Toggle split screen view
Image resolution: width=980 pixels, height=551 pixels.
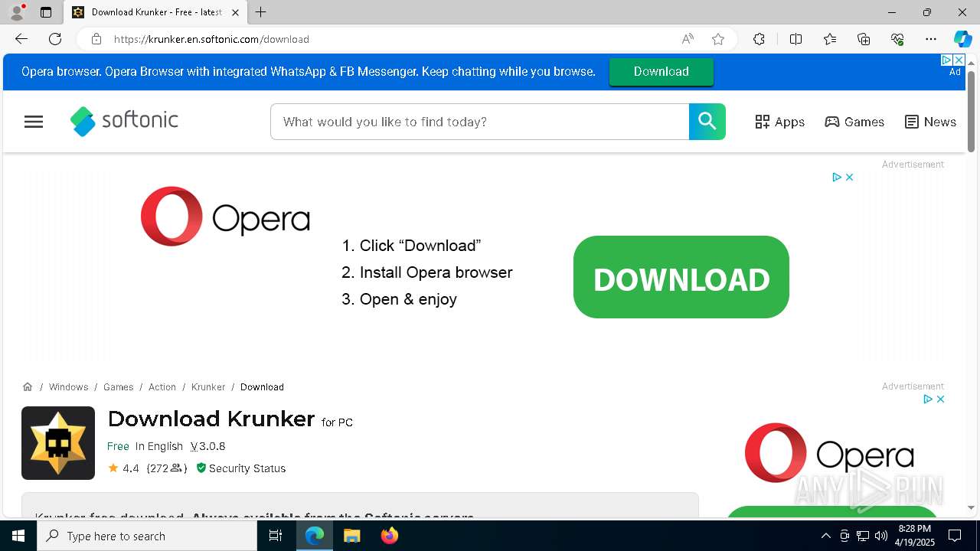[795, 39]
